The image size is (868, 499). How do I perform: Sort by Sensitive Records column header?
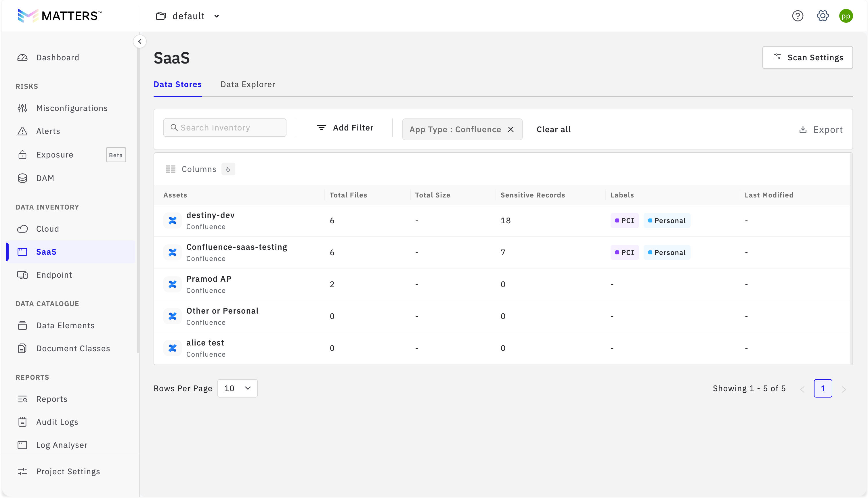pos(532,195)
